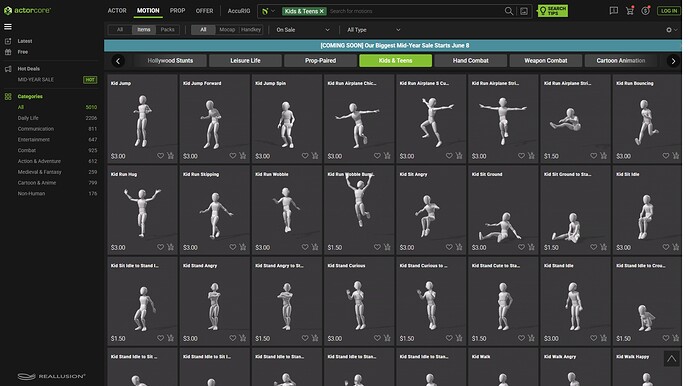Favorite Kid Sit Angry with heart icon

[449, 247]
